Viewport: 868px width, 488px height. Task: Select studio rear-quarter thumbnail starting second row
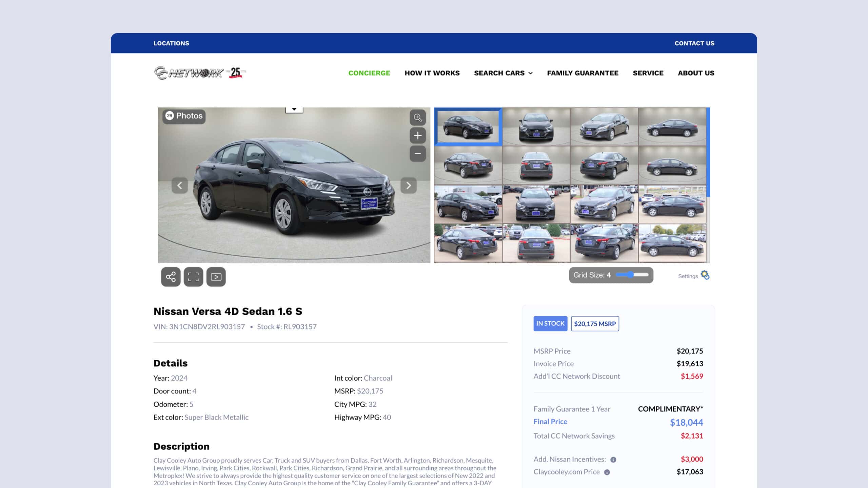[x=468, y=165]
